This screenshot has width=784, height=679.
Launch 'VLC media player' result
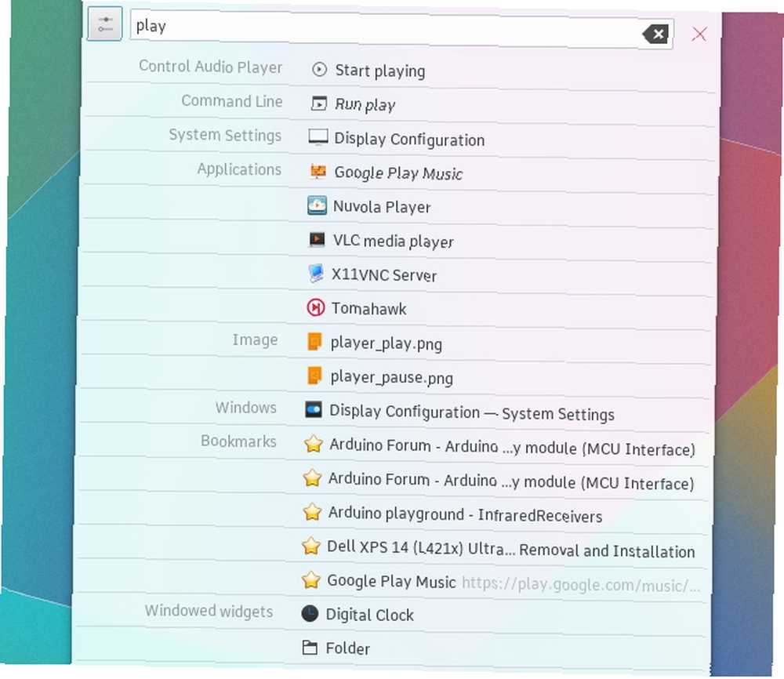tap(394, 241)
